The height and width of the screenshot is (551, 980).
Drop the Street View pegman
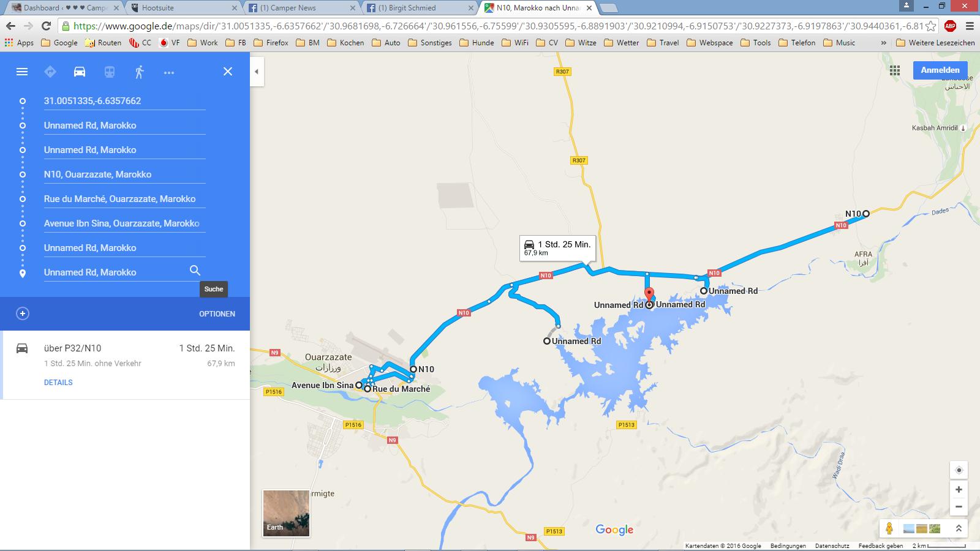coord(889,528)
